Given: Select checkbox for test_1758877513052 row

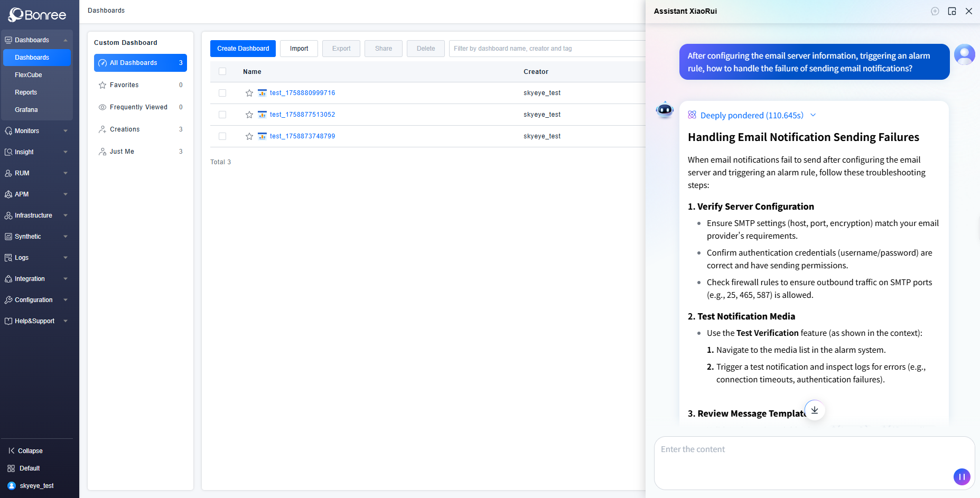Looking at the screenshot, I should 222,115.
